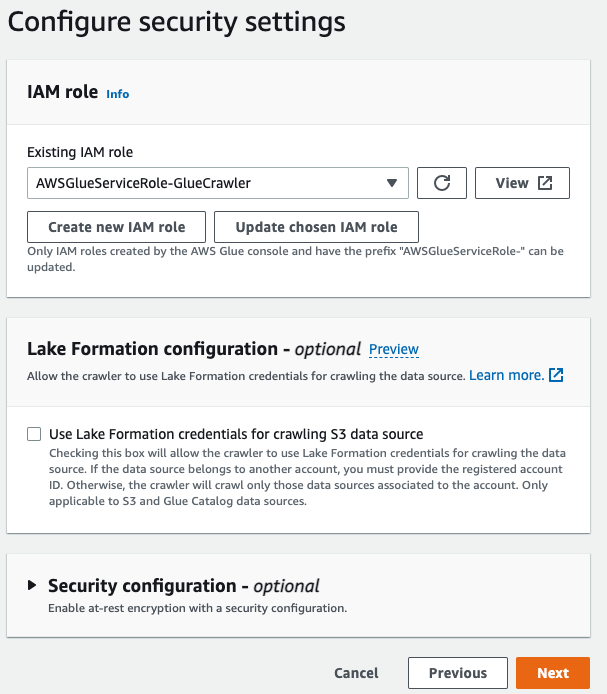
Task: Click the refresh IAM roles icon
Action: (x=442, y=183)
